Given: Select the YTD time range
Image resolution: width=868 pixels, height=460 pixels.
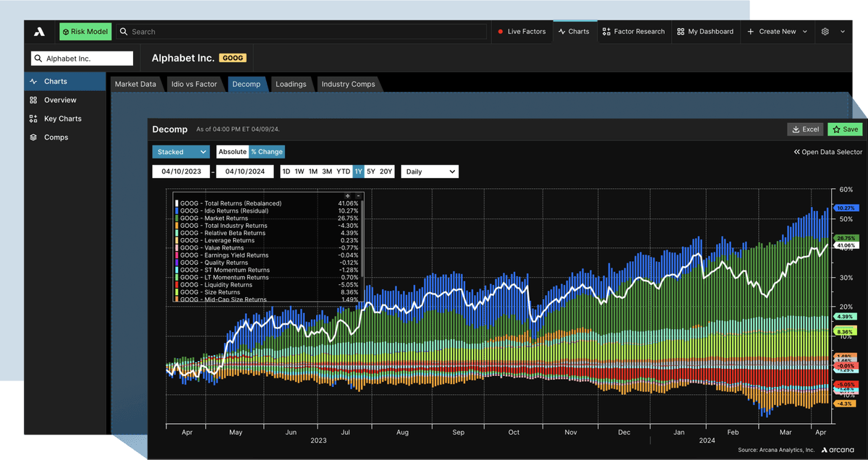Looking at the screenshot, I should pyautogui.click(x=344, y=171).
